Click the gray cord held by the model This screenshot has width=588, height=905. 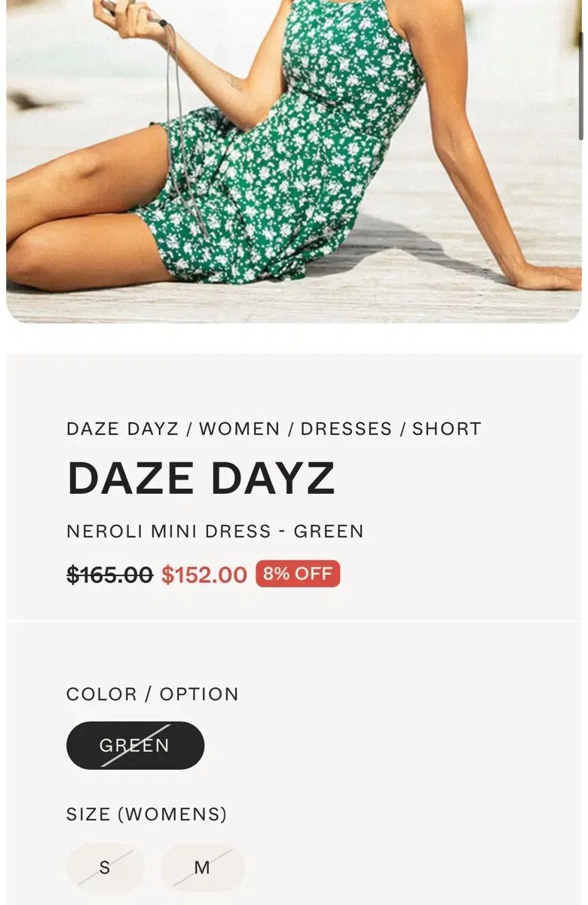182,113
